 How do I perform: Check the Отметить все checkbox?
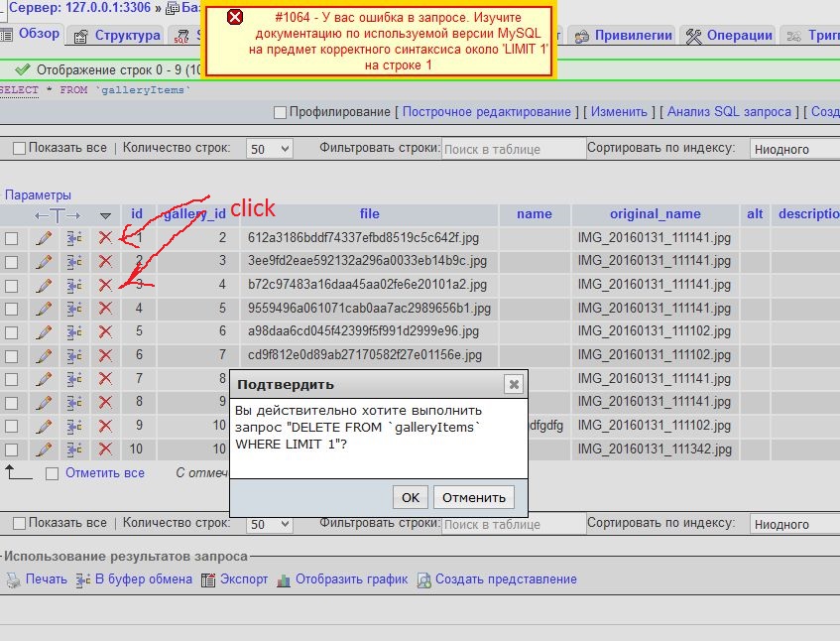click(53, 473)
